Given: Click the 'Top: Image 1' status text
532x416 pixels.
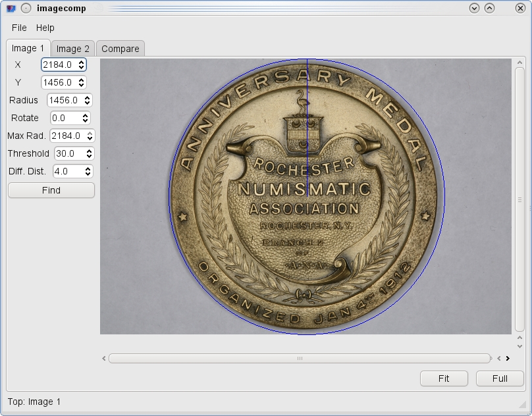Looking at the screenshot, I should [x=34, y=402].
